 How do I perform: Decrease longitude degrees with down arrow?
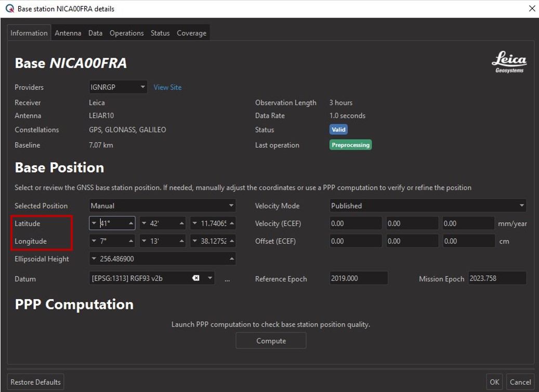[x=94, y=241]
